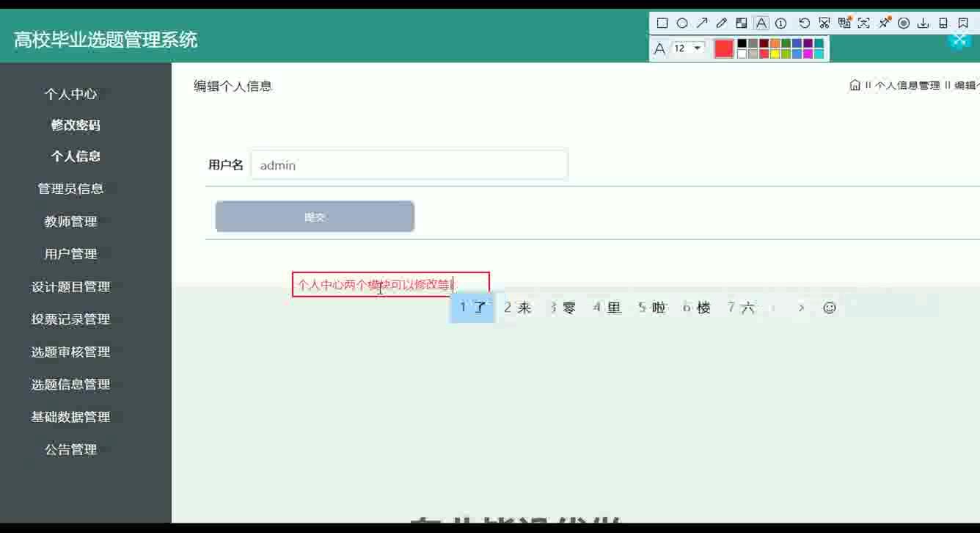980x533 pixels.
Task: Select the arrow annotation tool
Action: (702, 23)
